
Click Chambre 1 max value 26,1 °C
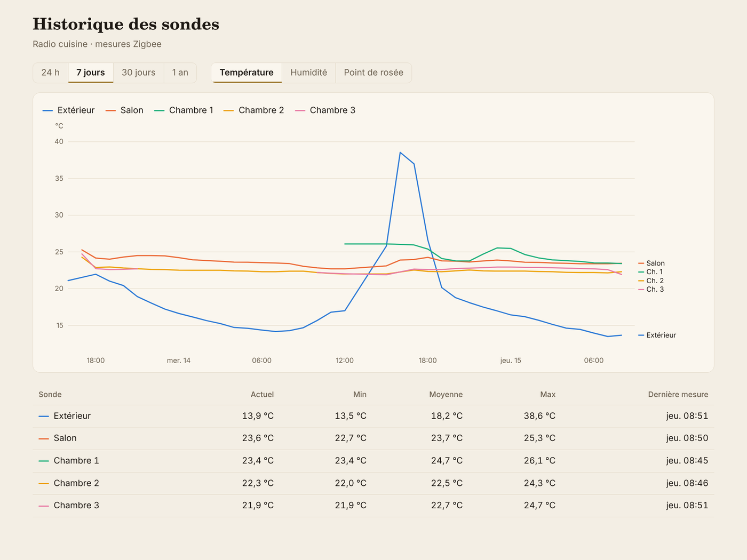pos(539,461)
